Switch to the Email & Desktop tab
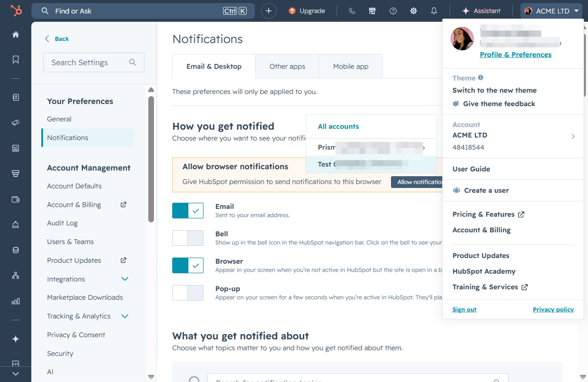Image resolution: width=588 pixels, height=382 pixels. click(x=214, y=66)
